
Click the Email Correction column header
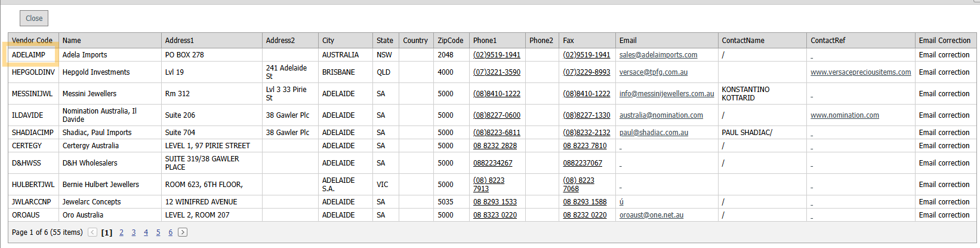click(x=944, y=41)
